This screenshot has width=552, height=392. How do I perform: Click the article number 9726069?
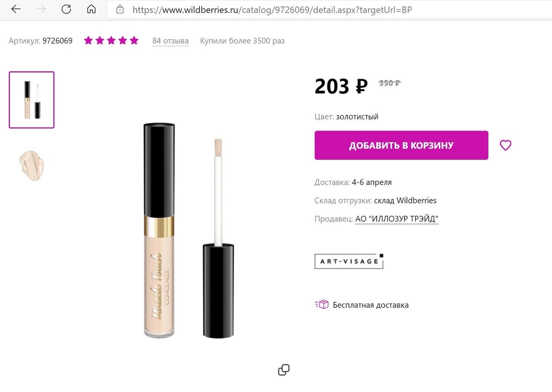[57, 41]
